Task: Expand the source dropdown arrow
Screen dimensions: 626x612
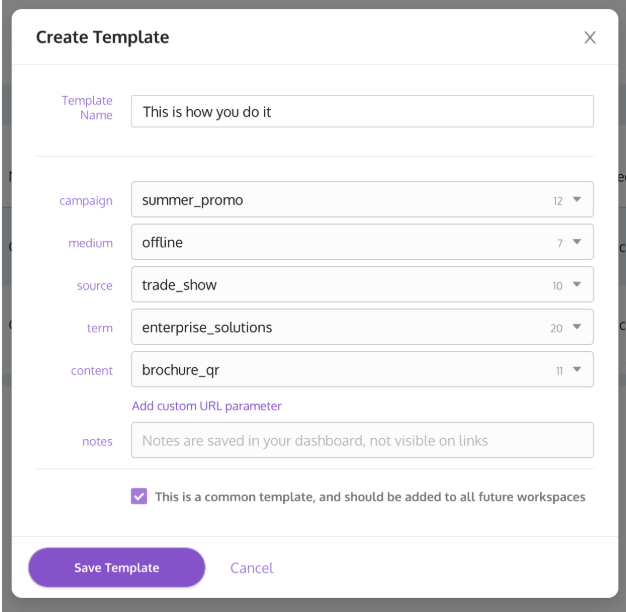Action: click(576, 284)
